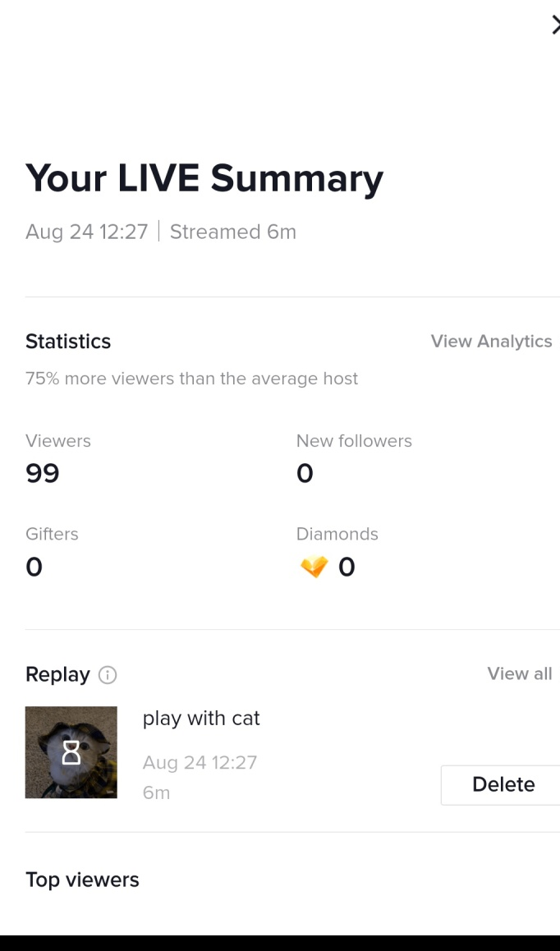This screenshot has width=560, height=951.
Task: Tap the "75% more viewers" comparison text
Action: (191, 379)
